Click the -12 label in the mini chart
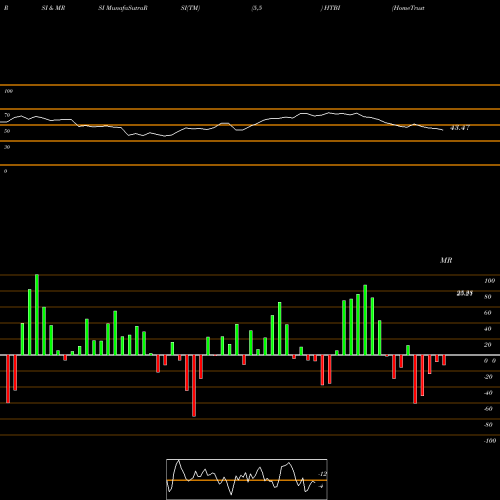This screenshot has height=500, width=500. 322,474
